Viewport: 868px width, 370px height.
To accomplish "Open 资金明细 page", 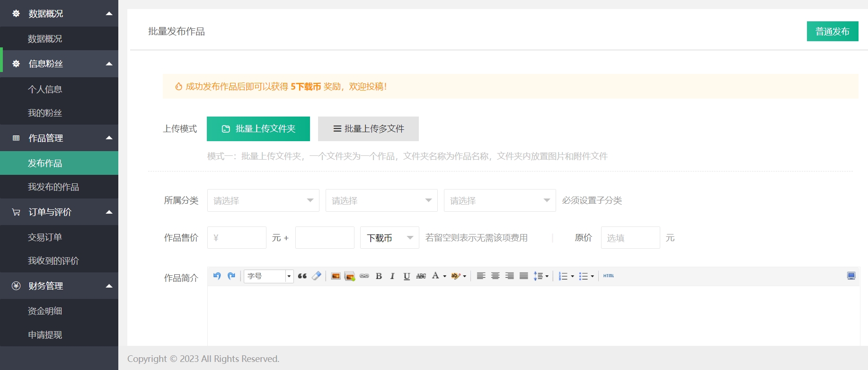I will point(59,311).
